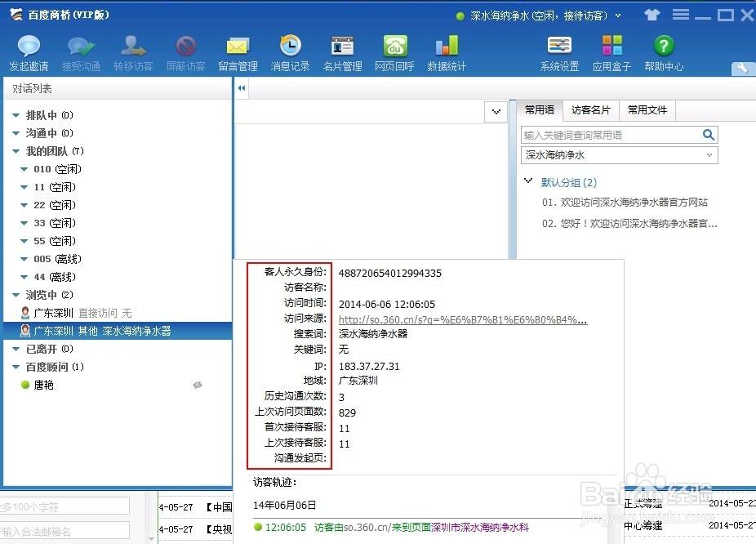Select phrase 01. 欢迎访问深水海纳净水器官方网站
The height and width of the screenshot is (544, 756).
[625, 202]
